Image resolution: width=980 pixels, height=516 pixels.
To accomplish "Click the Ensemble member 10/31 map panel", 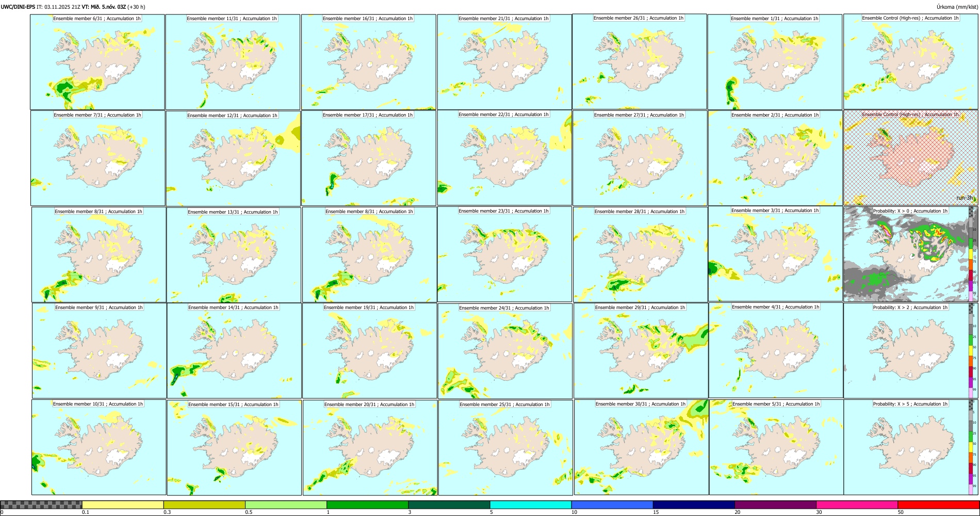I will click(99, 447).
